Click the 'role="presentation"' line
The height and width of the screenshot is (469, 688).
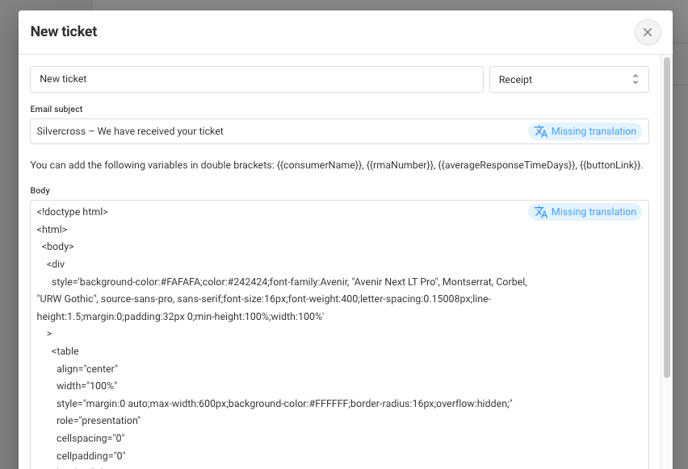(98, 420)
